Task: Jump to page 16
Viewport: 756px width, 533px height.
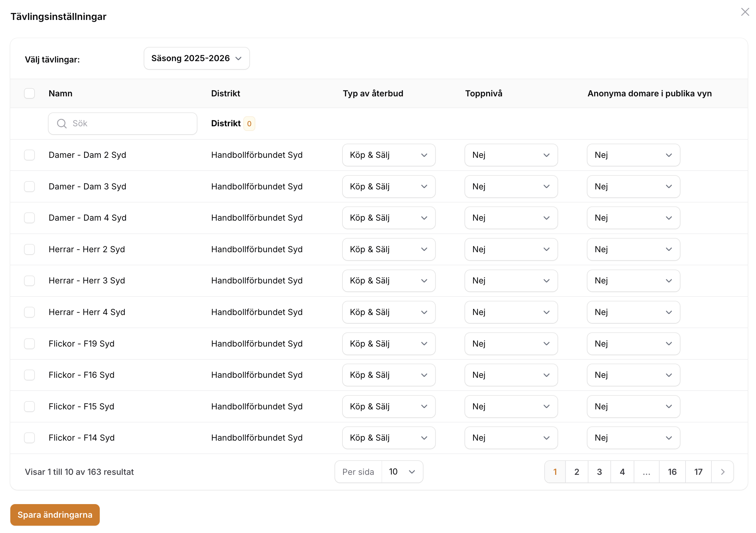Action: click(672, 472)
